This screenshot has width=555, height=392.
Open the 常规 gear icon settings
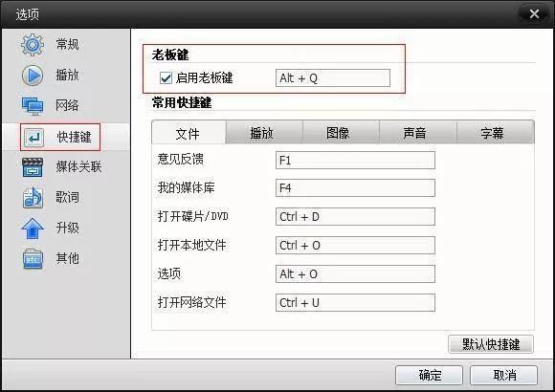point(33,45)
